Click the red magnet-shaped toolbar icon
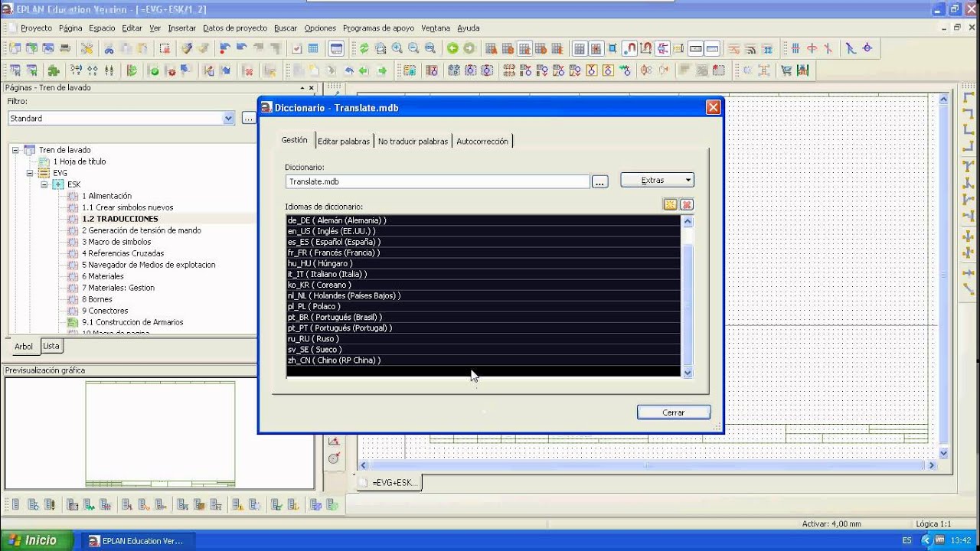The height and width of the screenshot is (551, 980). 629,48
